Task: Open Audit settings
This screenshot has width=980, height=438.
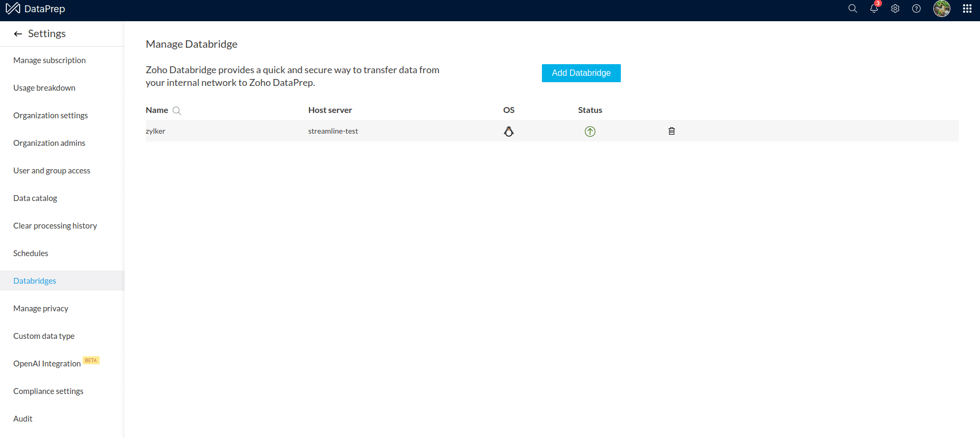Action: [23, 419]
